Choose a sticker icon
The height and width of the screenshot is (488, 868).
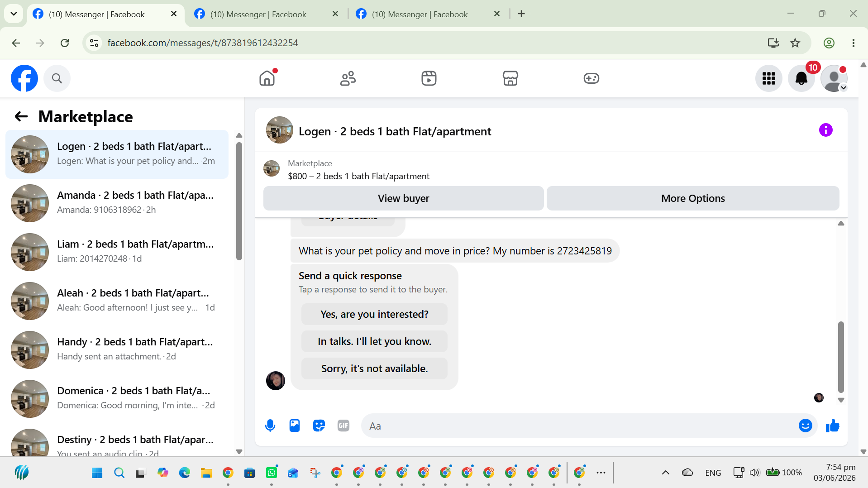coord(319,426)
